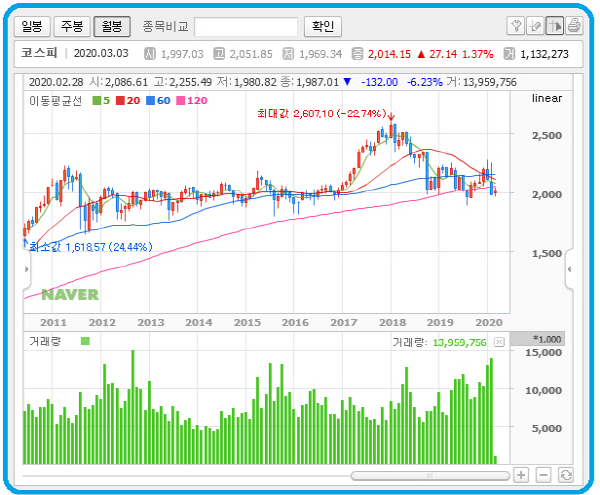Zoom out with the minus button
The width and height of the screenshot is (600, 495).
(x=543, y=475)
